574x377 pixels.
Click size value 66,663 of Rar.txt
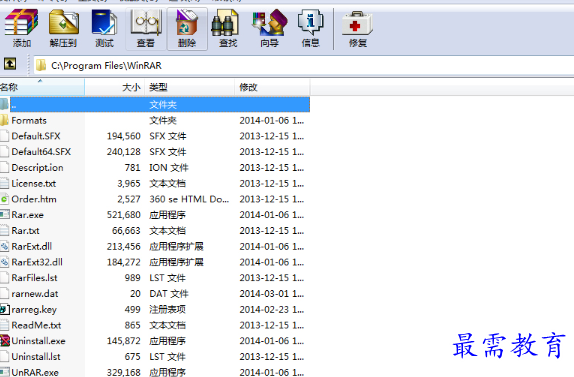coord(126,231)
